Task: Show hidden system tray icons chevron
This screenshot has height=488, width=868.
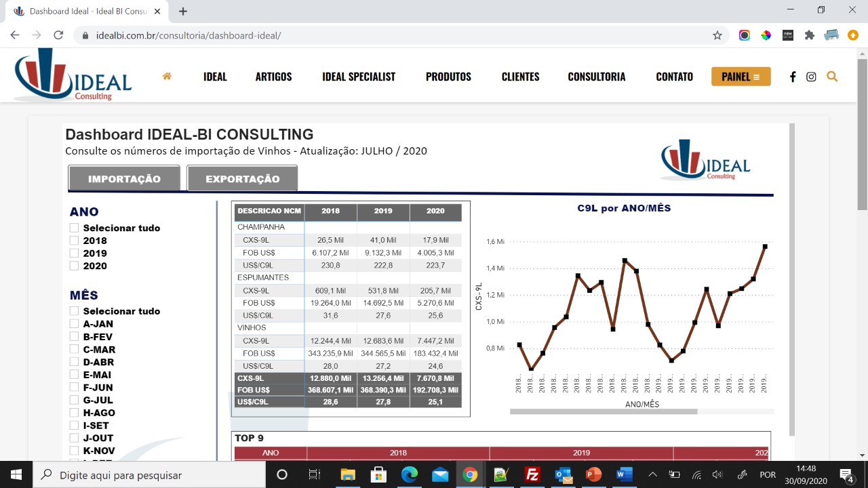Action: 652,474
